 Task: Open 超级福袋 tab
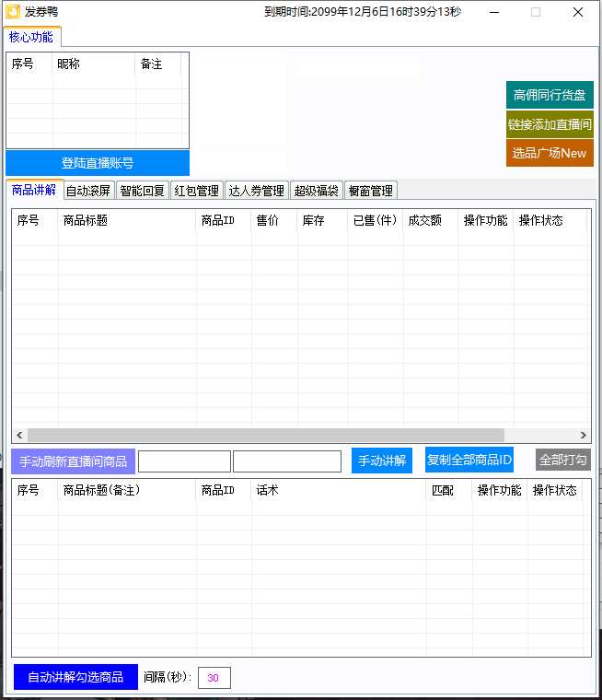[x=317, y=191]
